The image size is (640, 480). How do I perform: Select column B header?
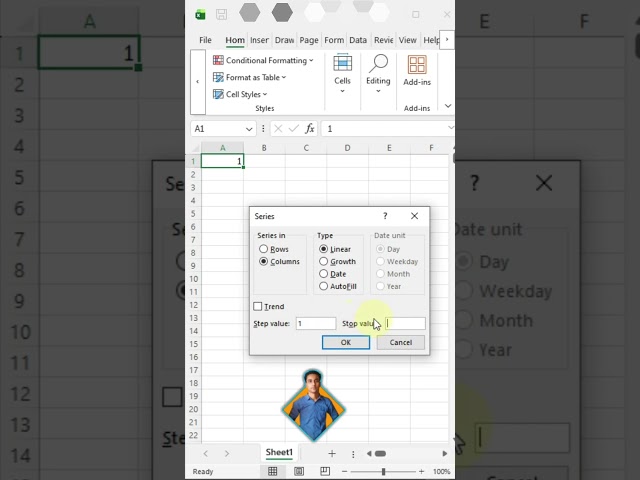[264, 148]
